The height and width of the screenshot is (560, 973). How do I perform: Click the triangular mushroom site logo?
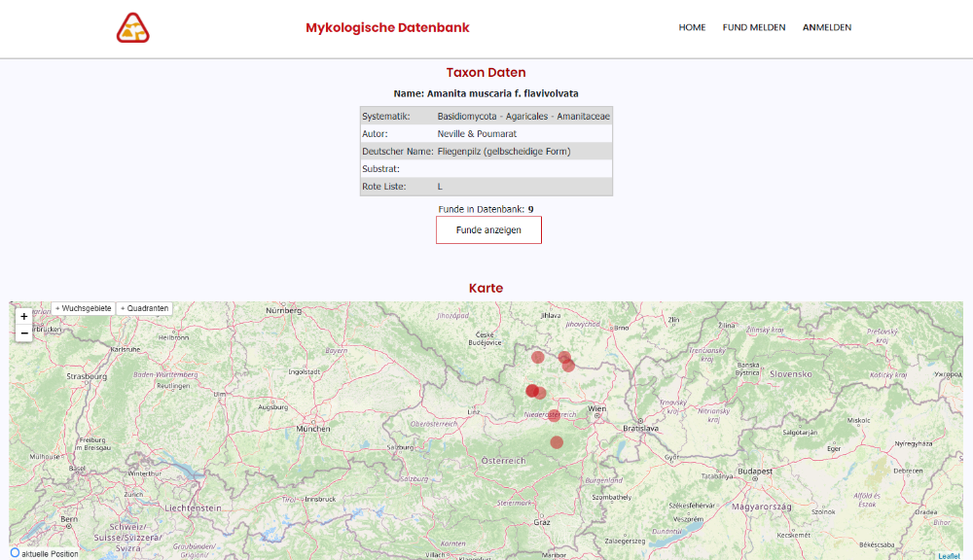132,28
